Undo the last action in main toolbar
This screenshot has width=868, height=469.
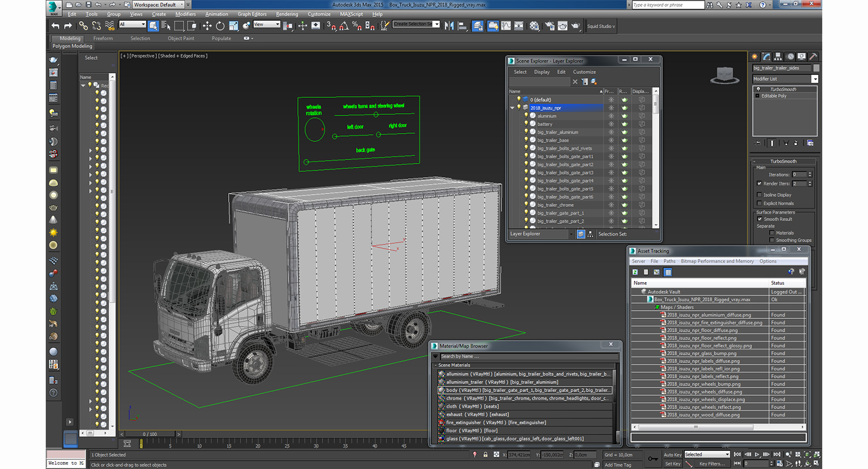[55, 26]
